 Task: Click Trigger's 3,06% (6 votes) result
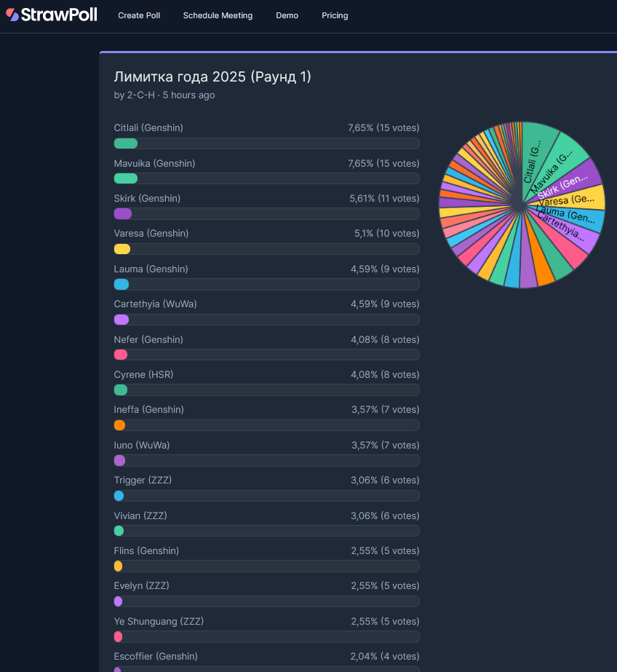385,481
